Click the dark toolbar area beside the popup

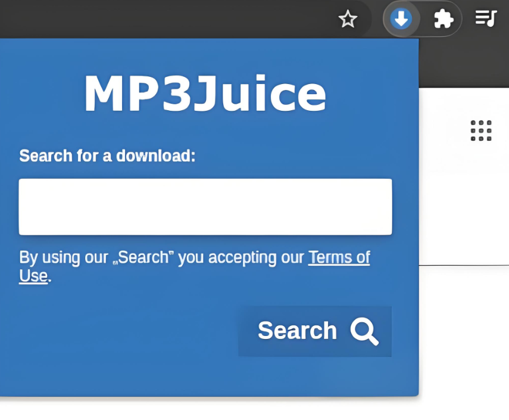(x=464, y=63)
